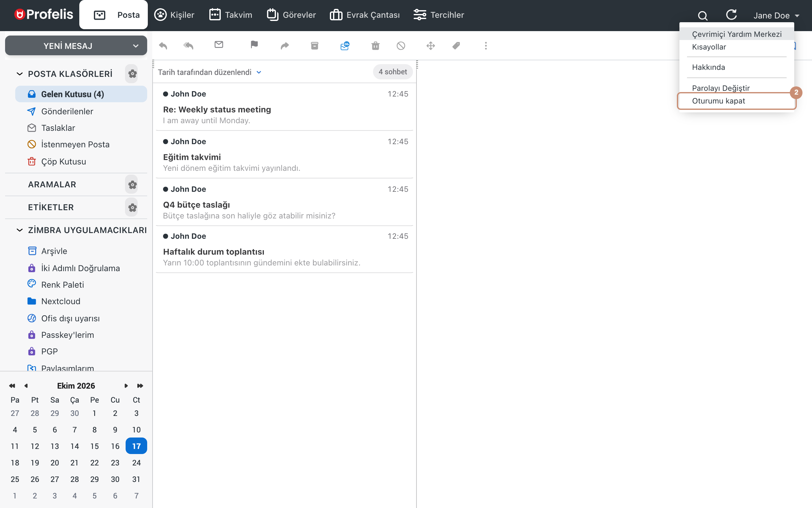
Task: Open Çevrimiçi Yardım Merkezi menu item
Action: (737, 34)
